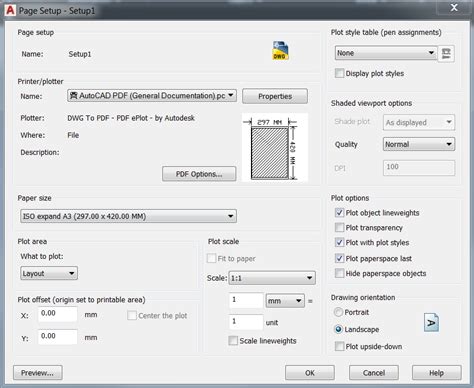Viewport: 474px width, 388px height.
Task: Open PDF Options dialog
Action: [199, 174]
